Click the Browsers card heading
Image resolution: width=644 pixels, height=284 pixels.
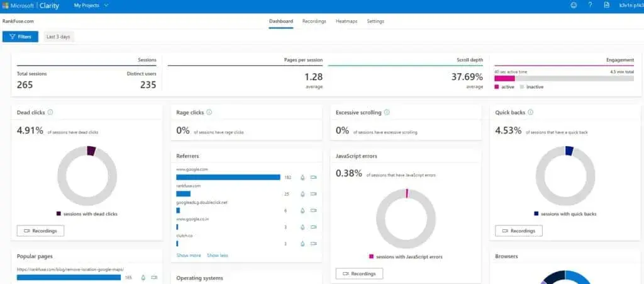506,256
